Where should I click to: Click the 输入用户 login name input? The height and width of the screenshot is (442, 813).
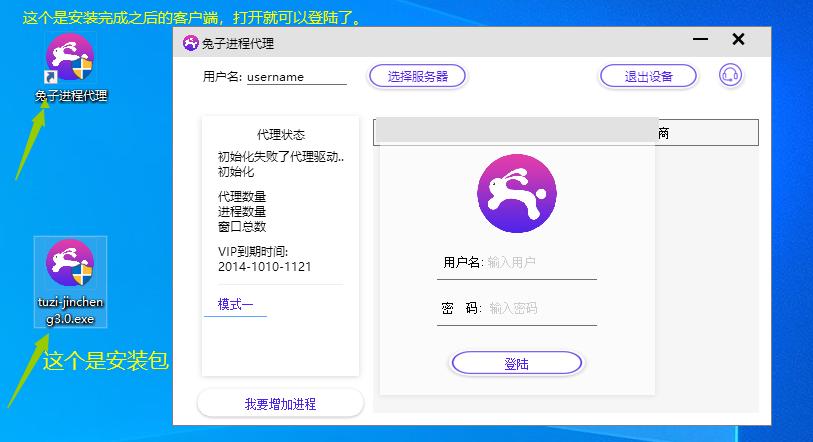pyautogui.click(x=540, y=263)
